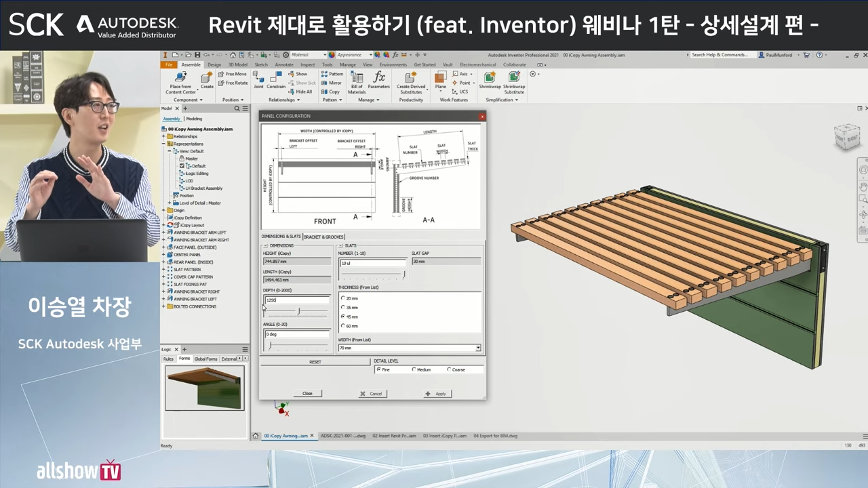Click the Free Rotate tool
The image size is (868, 488).
233,83
